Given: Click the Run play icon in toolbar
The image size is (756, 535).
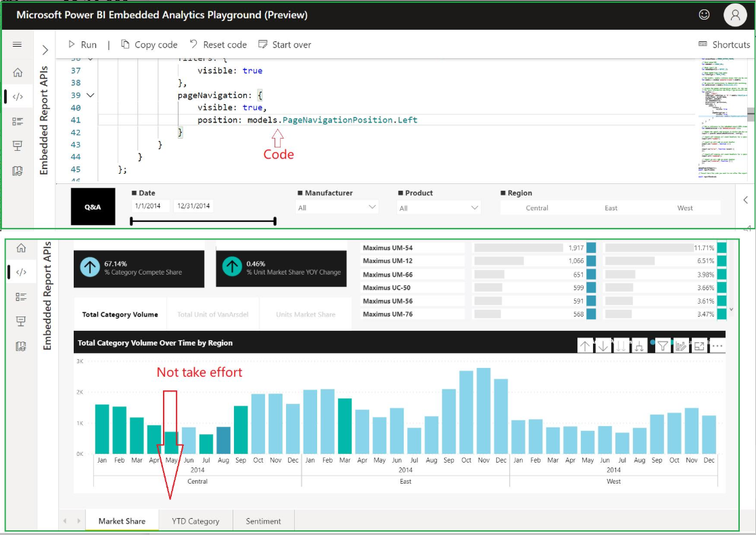Looking at the screenshot, I should (72, 45).
